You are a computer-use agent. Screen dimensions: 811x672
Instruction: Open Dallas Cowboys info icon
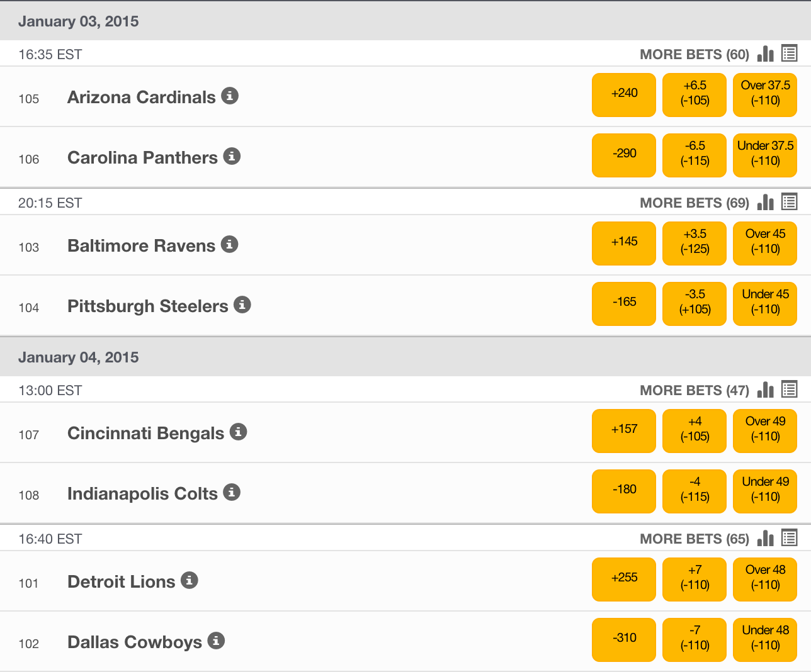(216, 641)
